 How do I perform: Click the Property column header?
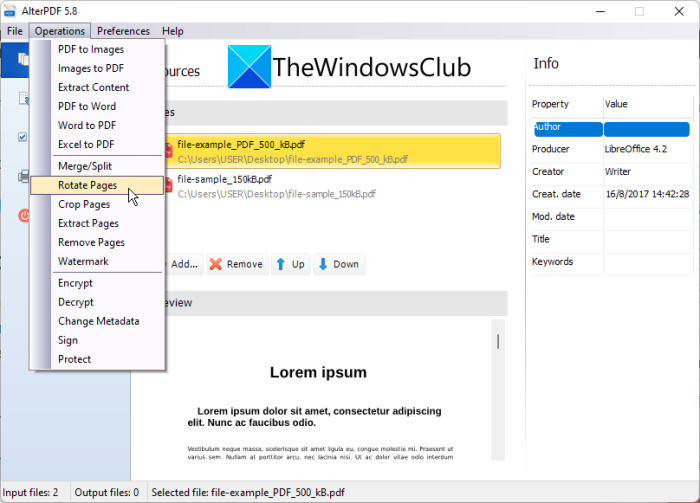[567, 104]
